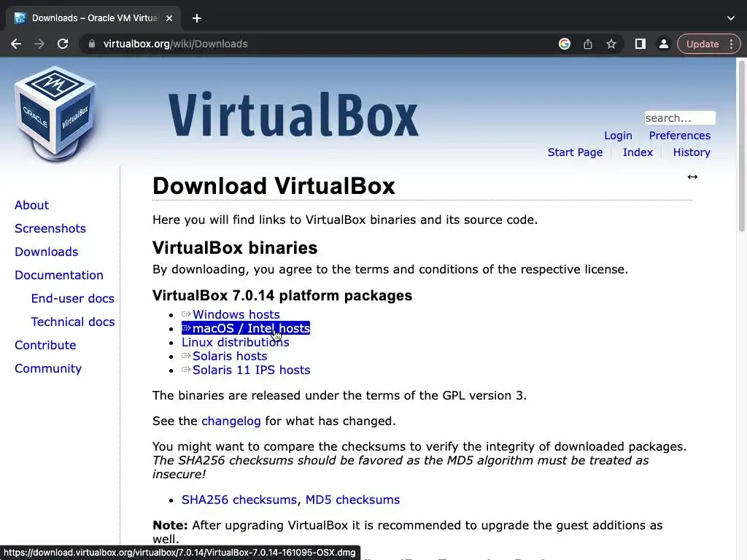The width and height of the screenshot is (747, 560).
Task: Open the side panel icon
Action: click(640, 44)
